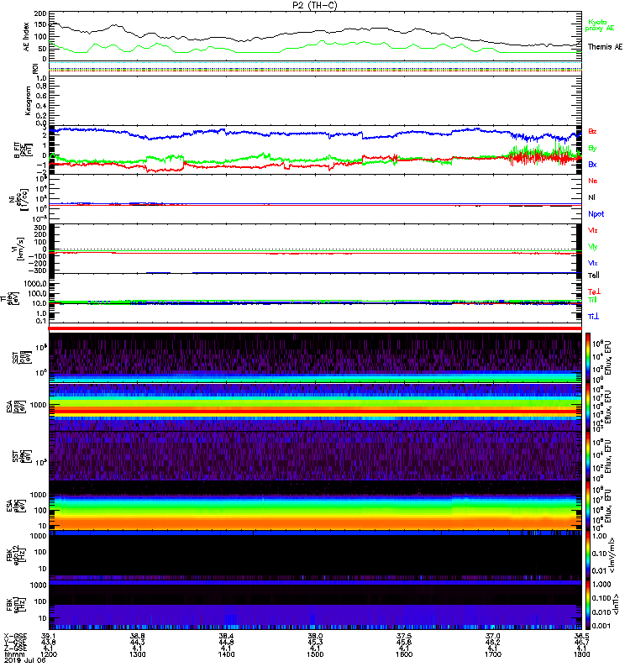Click the 200 tick on AE Index axis
This screenshot has width=630, height=672.
pos(40,13)
